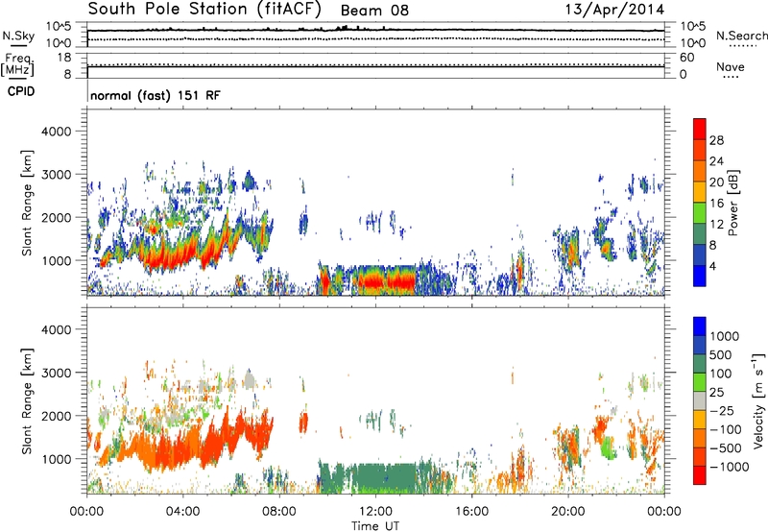
Task: Click the '16' label on the power colorbar
Action: coord(716,204)
